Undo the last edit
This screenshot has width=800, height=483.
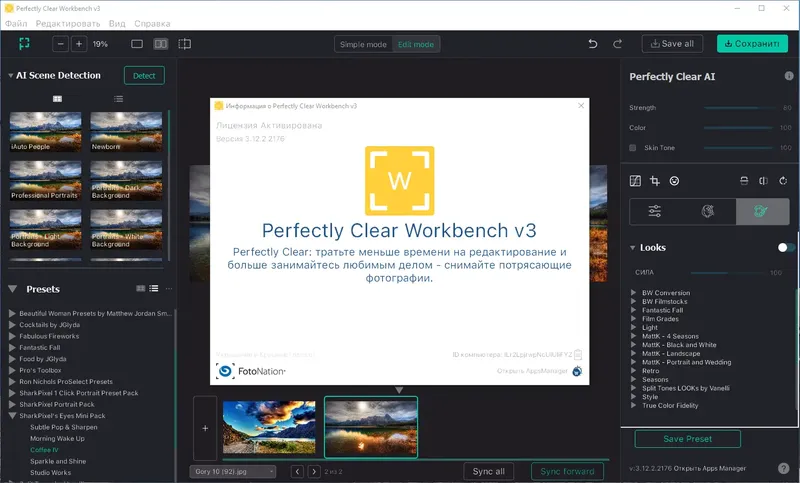coord(592,44)
